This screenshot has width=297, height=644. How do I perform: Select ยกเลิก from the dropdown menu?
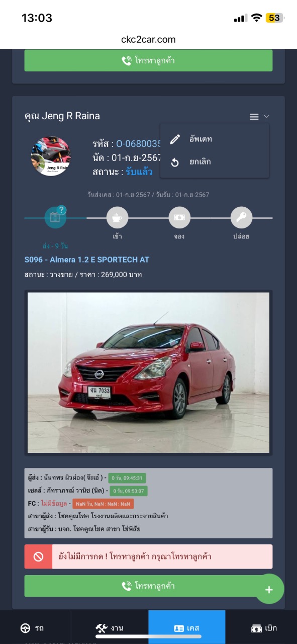pos(215,162)
